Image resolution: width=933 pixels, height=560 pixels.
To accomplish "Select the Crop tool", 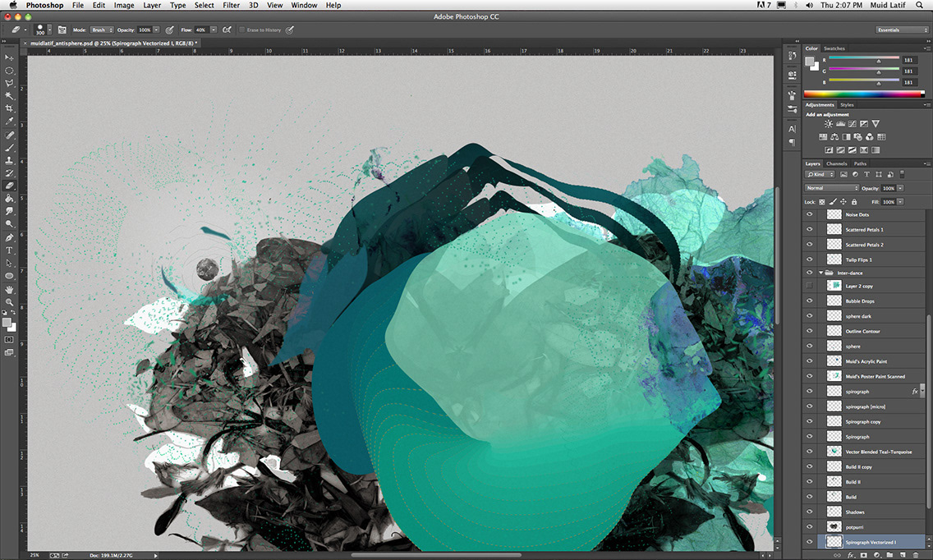I will click(9, 108).
